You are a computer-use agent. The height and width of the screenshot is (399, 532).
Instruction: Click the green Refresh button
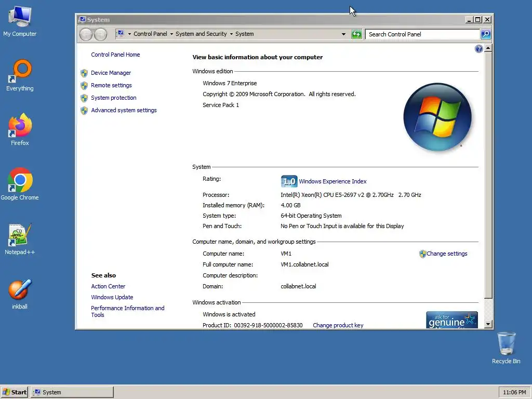click(x=356, y=34)
